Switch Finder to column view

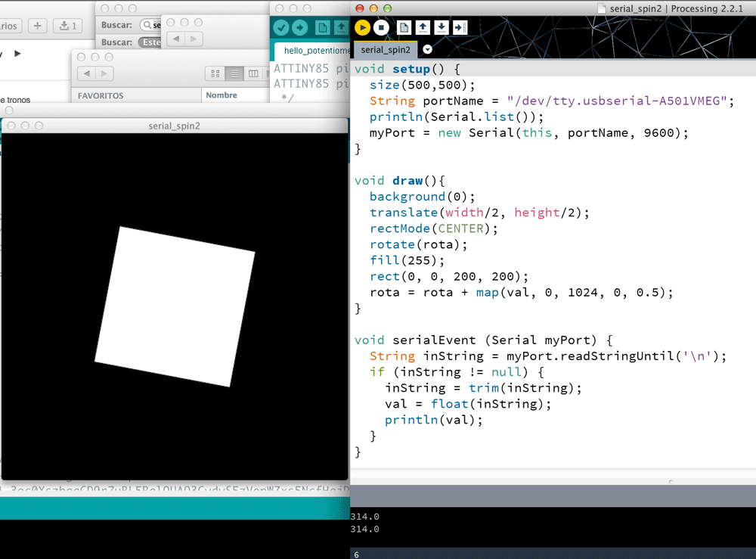pyautogui.click(x=253, y=73)
